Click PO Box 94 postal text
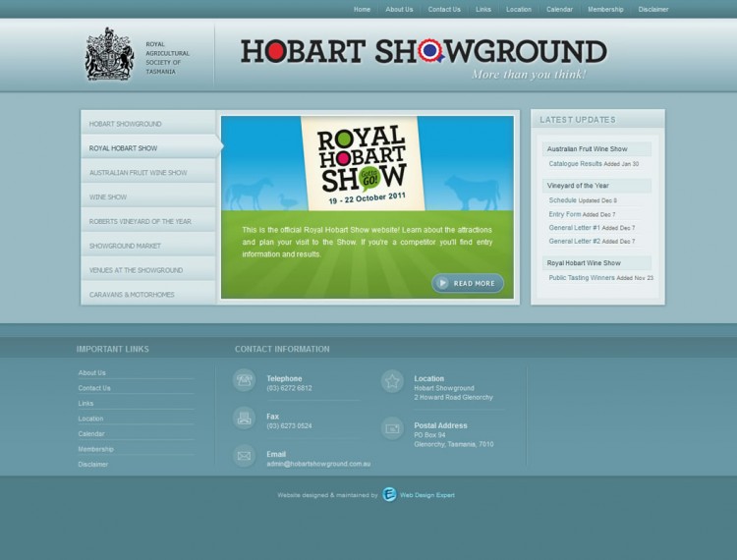Viewport: 737px width, 560px height. pyautogui.click(x=429, y=435)
